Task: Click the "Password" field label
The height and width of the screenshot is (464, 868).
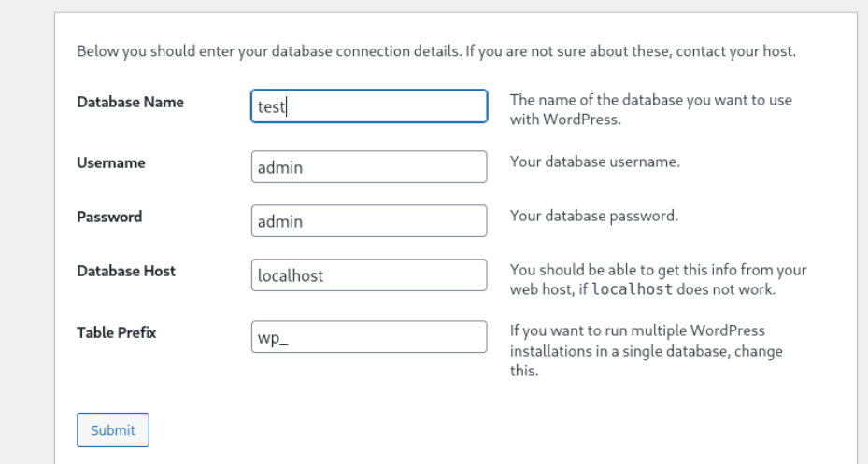Action: (109, 217)
